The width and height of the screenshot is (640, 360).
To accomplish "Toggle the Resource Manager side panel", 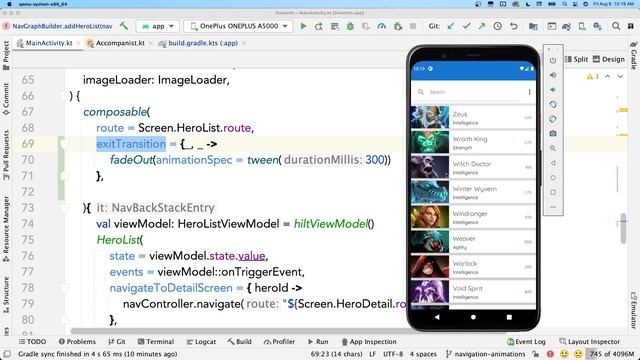I will tap(6, 229).
